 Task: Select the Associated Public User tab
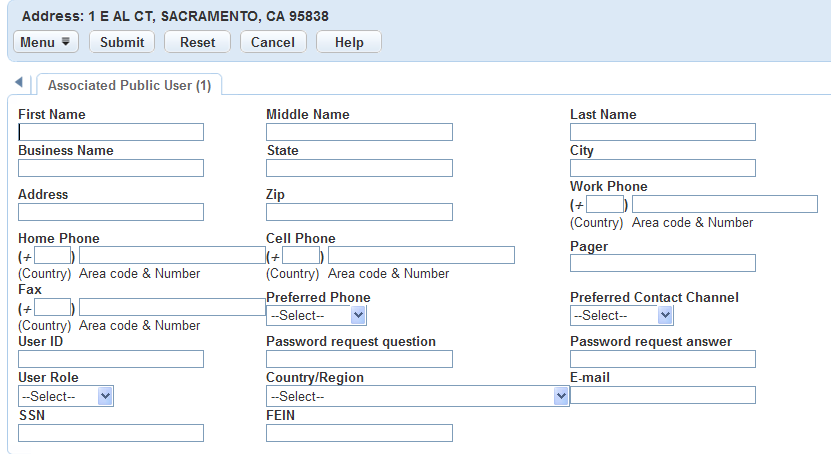click(x=129, y=86)
